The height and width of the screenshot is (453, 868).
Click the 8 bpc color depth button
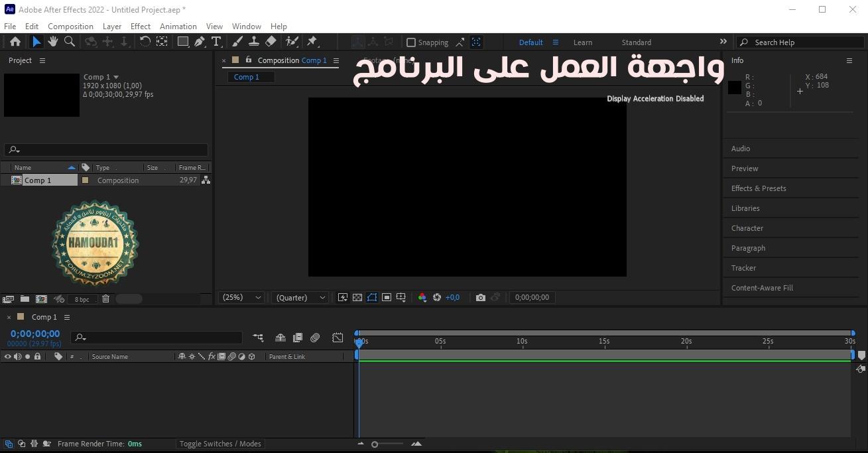click(82, 299)
